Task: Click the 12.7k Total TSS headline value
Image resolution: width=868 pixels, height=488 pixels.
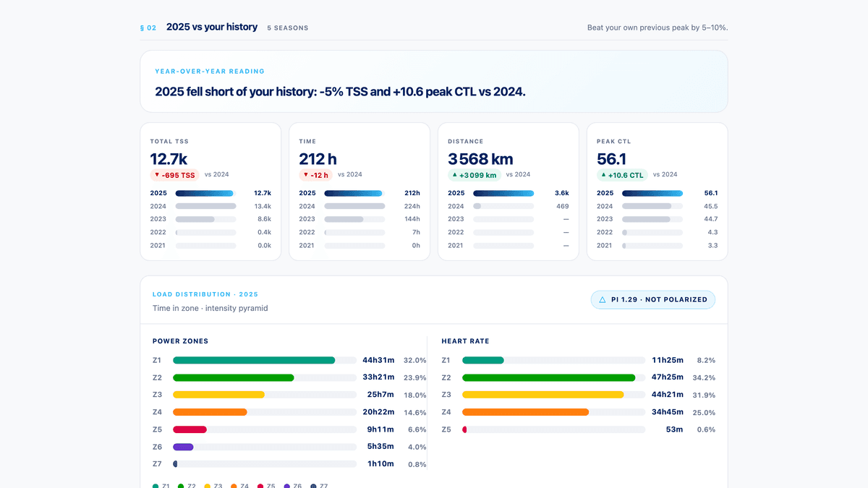Action: click(x=169, y=159)
